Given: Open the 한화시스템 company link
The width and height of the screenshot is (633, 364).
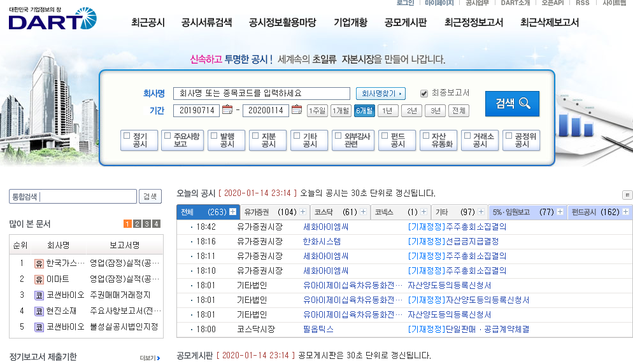Looking at the screenshot, I should pyautogui.click(x=322, y=242).
